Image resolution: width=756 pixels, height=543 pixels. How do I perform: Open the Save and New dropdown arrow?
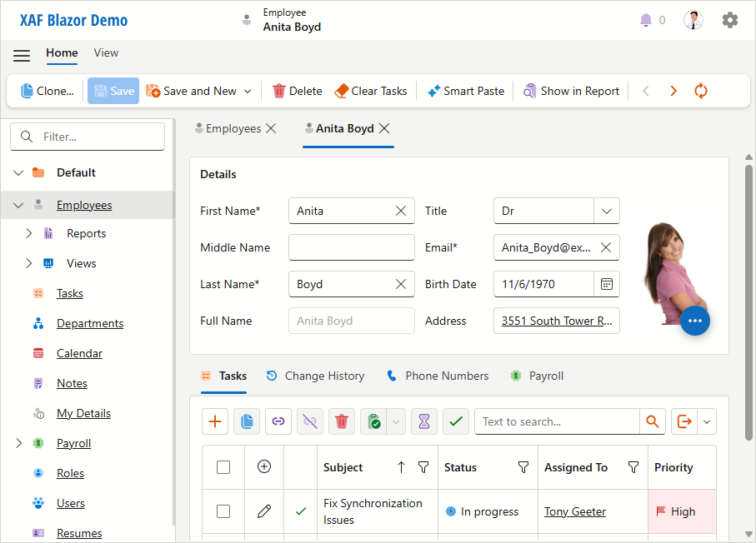coord(248,91)
